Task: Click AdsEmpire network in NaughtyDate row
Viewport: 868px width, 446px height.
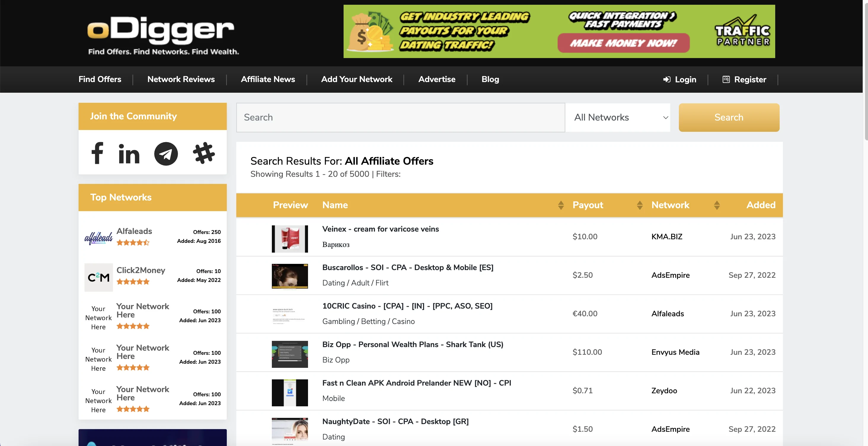Action: tap(671, 429)
